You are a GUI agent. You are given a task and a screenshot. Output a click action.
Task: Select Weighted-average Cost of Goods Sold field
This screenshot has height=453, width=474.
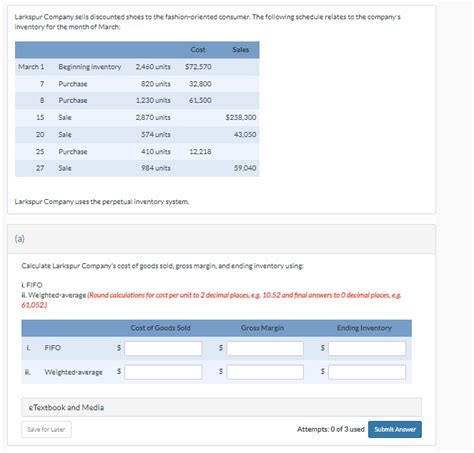point(163,372)
